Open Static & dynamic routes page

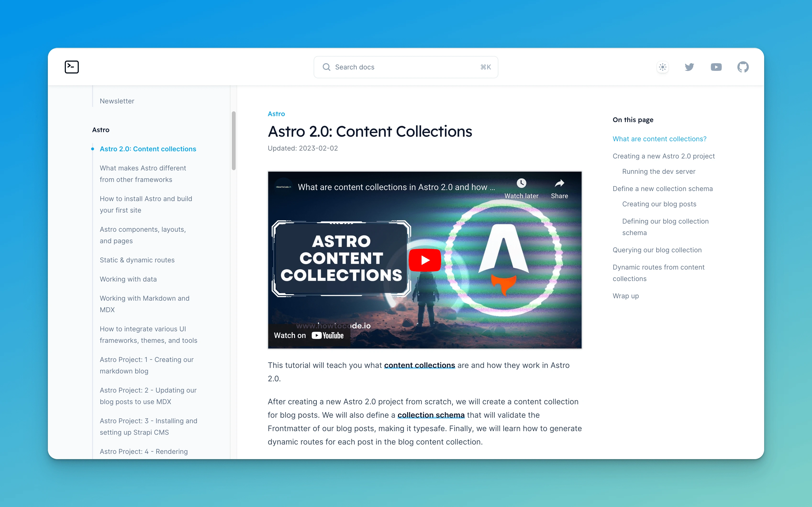pyautogui.click(x=137, y=260)
